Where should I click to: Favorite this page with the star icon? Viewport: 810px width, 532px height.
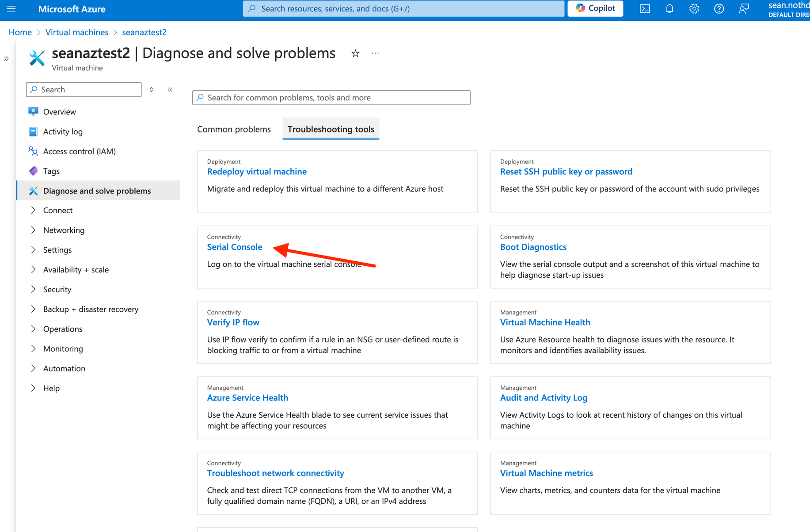click(355, 53)
